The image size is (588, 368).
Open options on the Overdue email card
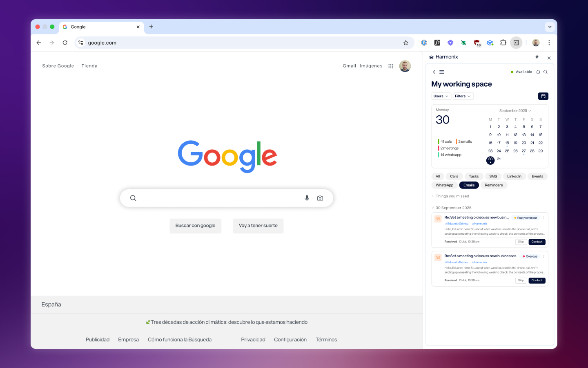coord(543,256)
